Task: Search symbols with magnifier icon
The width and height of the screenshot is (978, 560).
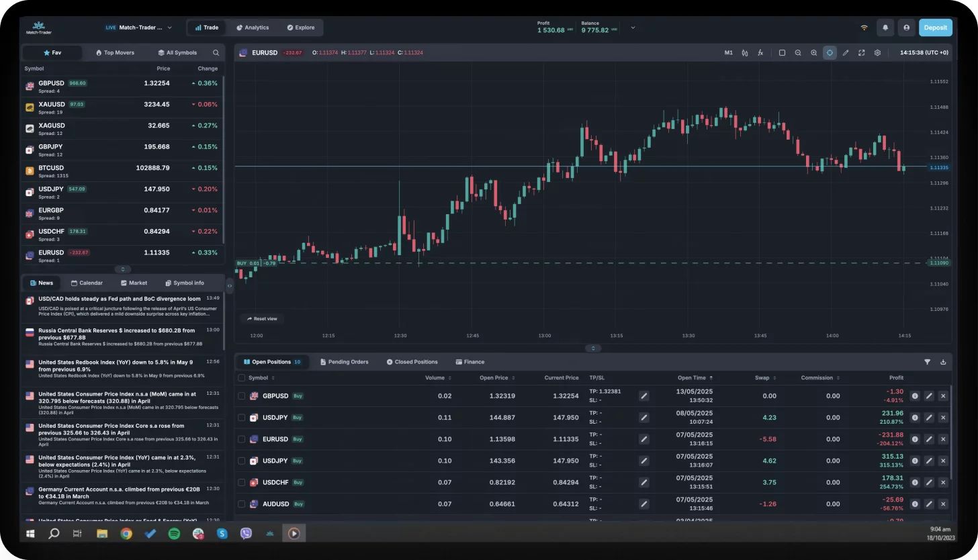Action: point(216,52)
